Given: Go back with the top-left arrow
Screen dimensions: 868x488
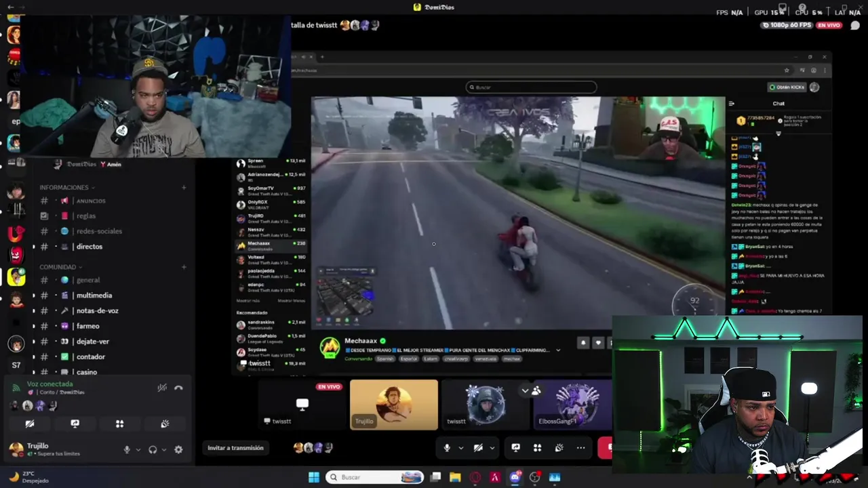Looking at the screenshot, I should point(10,7).
